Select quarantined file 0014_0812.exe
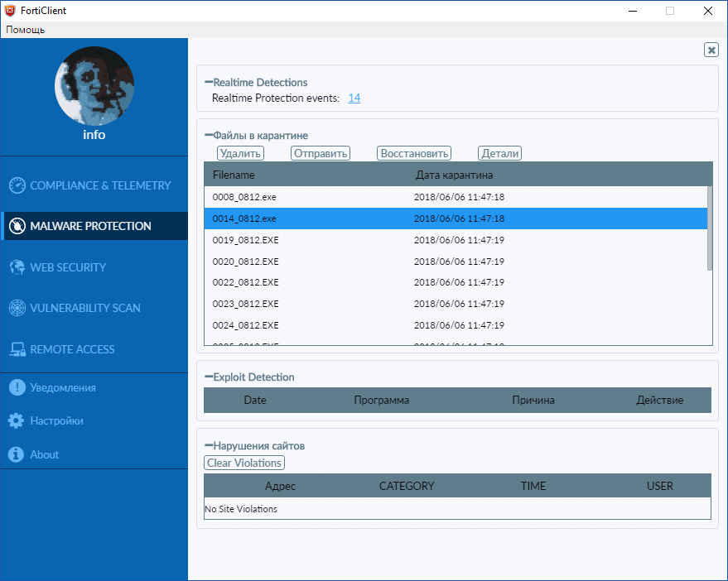This screenshot has height=581, width=728. tap(456, 218)
